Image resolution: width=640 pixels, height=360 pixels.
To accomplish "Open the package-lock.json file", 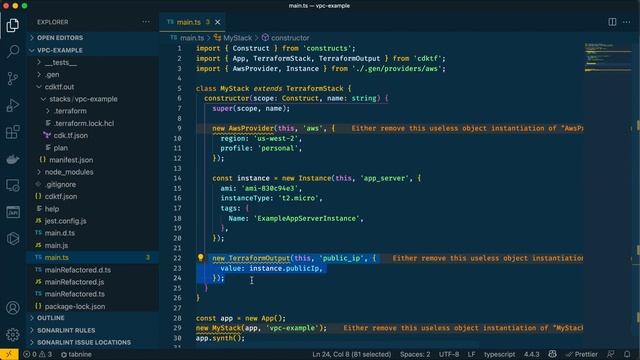I will point(75,306).
